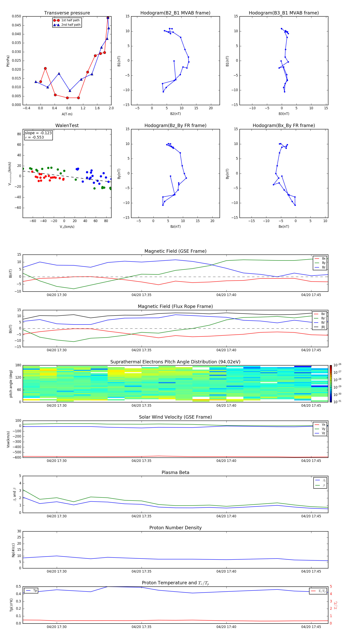
Task: Click the 'Bx(nT)' x-axis label
Action: pyautogui.click(x=284, y=227)
